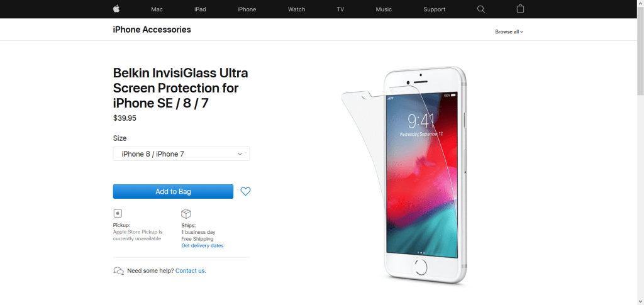Image resolution: width=644 pixels, height=305 pixels.
Task: Save item with the heart favorite icon
Action: 246,191
